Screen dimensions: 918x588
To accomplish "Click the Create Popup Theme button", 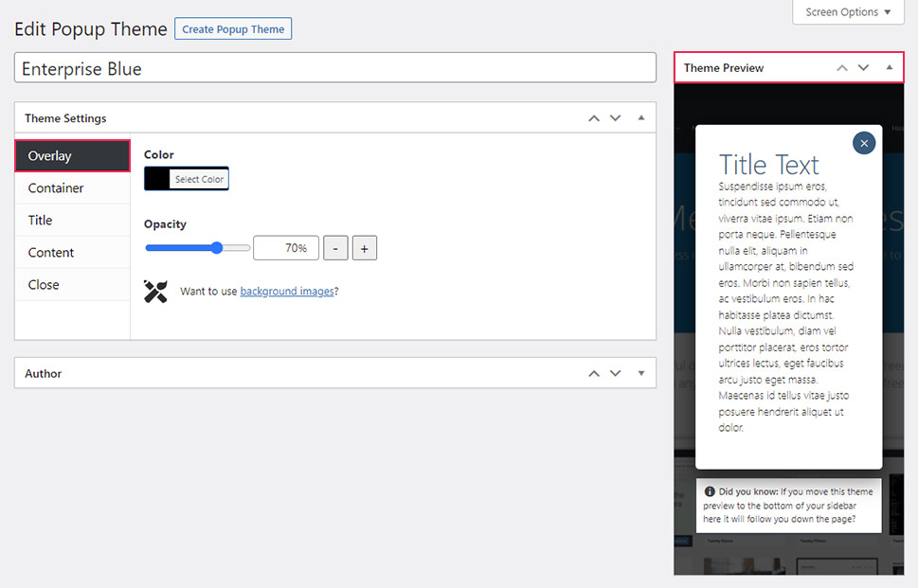I will (x=233, y=29).
